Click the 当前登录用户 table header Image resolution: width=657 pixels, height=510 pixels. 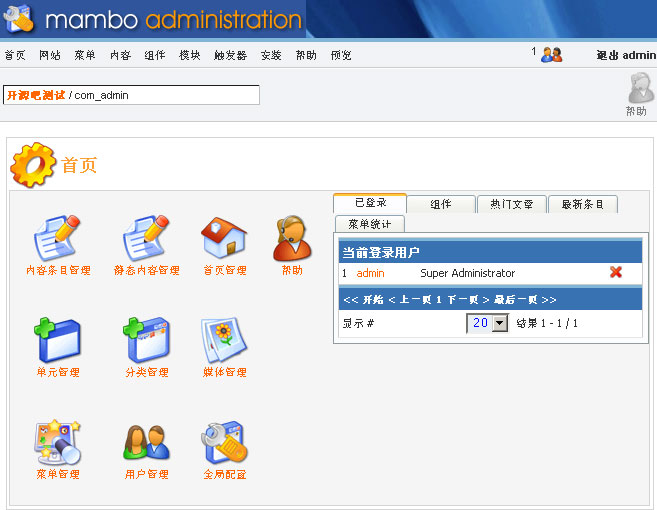[490, 252]
